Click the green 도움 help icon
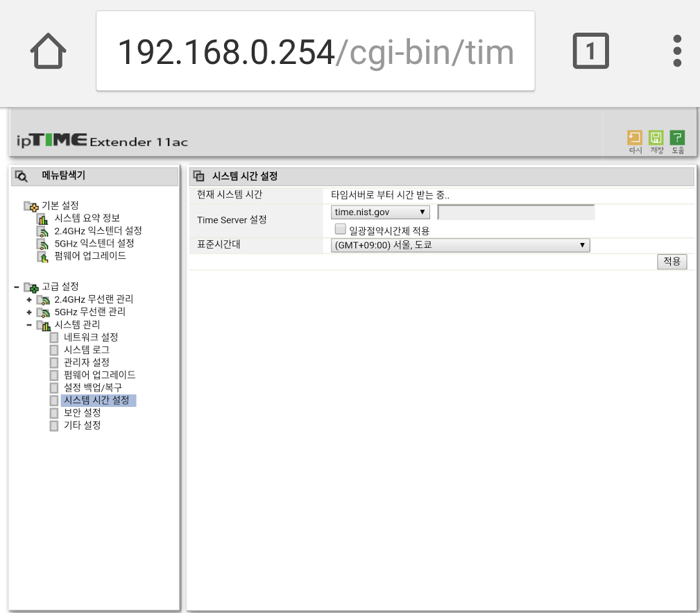This screenshot has width=700, height=613. (677, 137)
